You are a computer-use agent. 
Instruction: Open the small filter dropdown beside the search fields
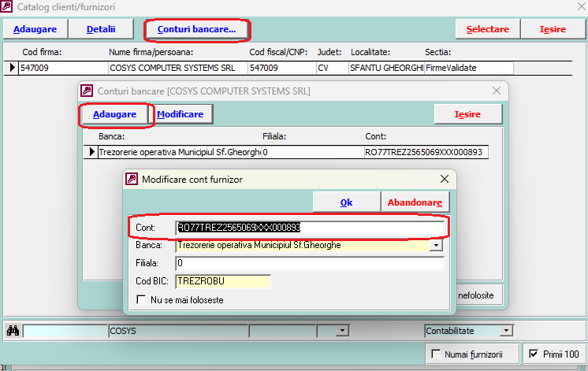(x=343, y=331)
